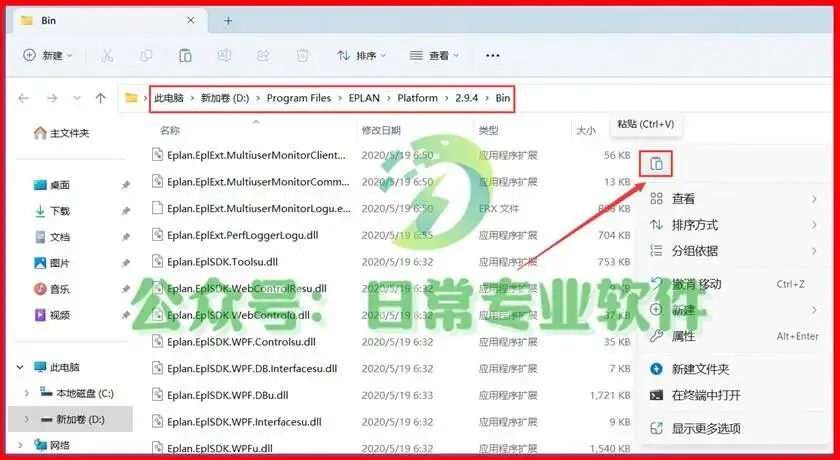Open the 查看 view dropdown in toolbar
The width and height of the screenshot is (840, 460).
coord(434,55)
